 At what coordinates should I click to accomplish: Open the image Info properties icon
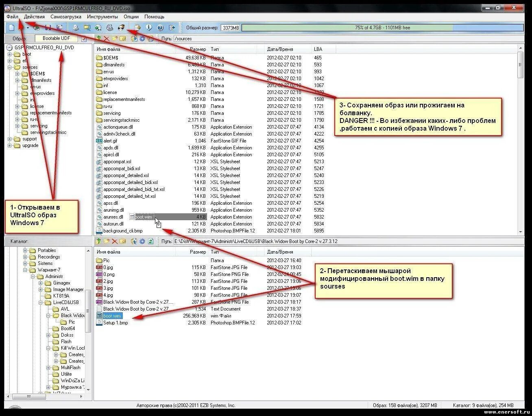click(149, 28)
